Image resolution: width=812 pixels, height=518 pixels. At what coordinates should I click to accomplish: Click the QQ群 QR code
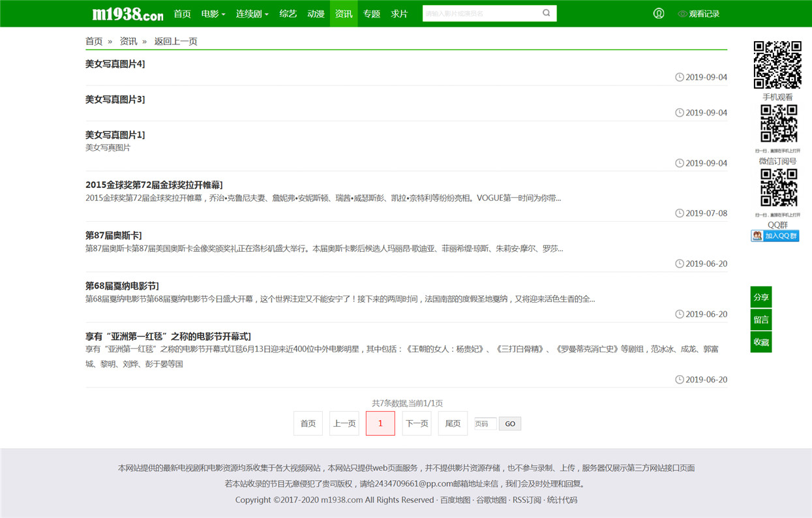point(779,187)
